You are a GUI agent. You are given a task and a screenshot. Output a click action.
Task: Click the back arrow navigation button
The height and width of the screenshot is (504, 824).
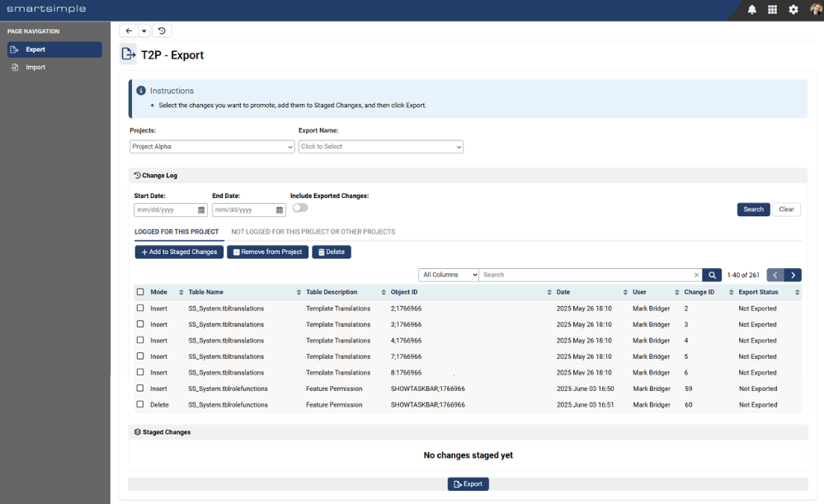coord(129,31)
